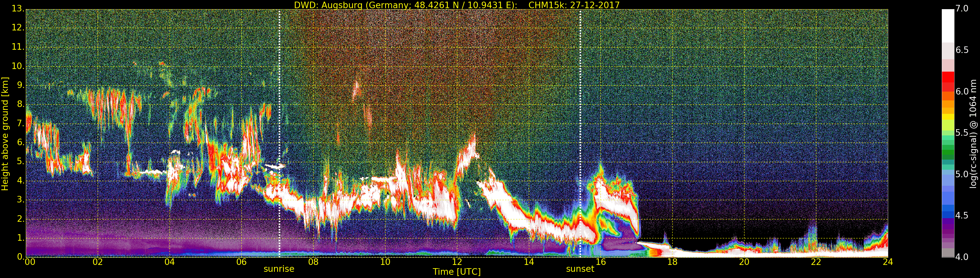The height and width of the screenshot is (278, 980).
Task: Click the '6.5' colorbar tick label
Action: click(962, 50)
